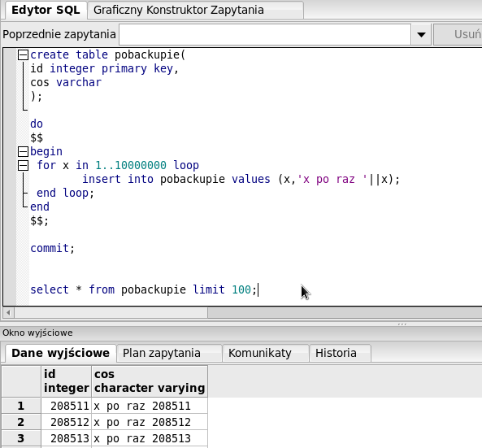The image size is (482, 448).
Task: Click the cos character varying column header
Action: coord(150,381)
